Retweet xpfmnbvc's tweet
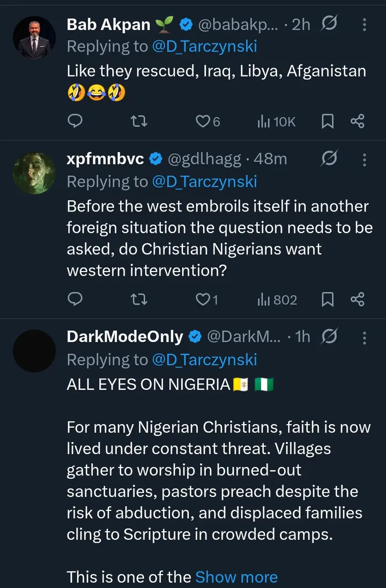This screenshot has width=386, height=588. [139, 299]
